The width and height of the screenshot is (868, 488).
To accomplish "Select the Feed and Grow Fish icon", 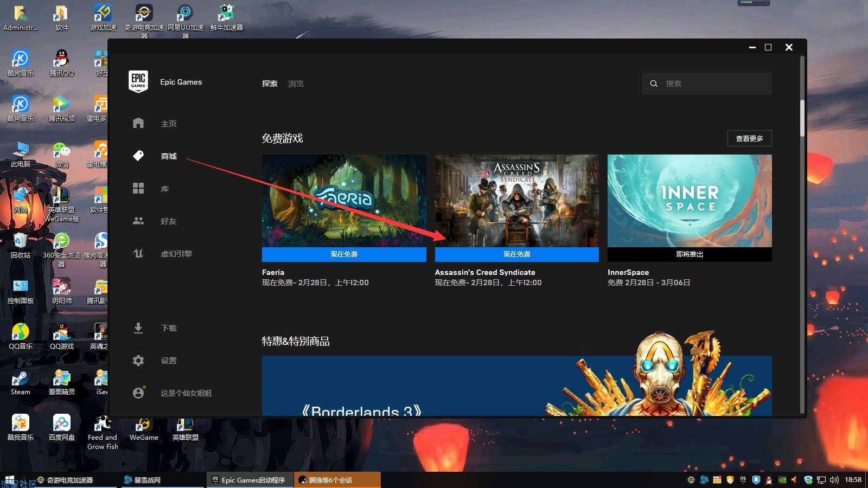I will coord(103,433).
